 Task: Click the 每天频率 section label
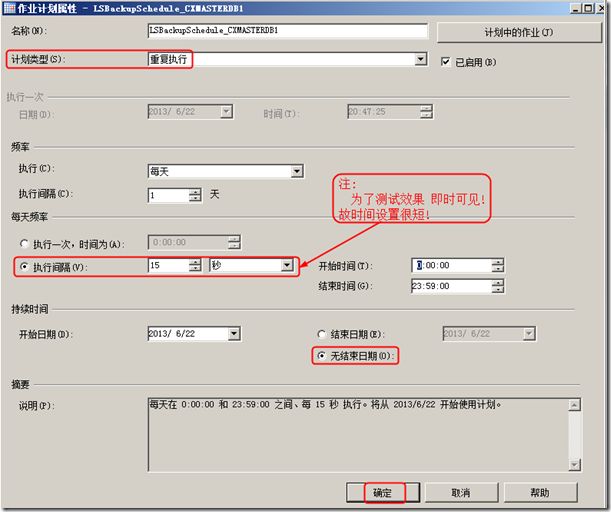(x=29, y=217)
